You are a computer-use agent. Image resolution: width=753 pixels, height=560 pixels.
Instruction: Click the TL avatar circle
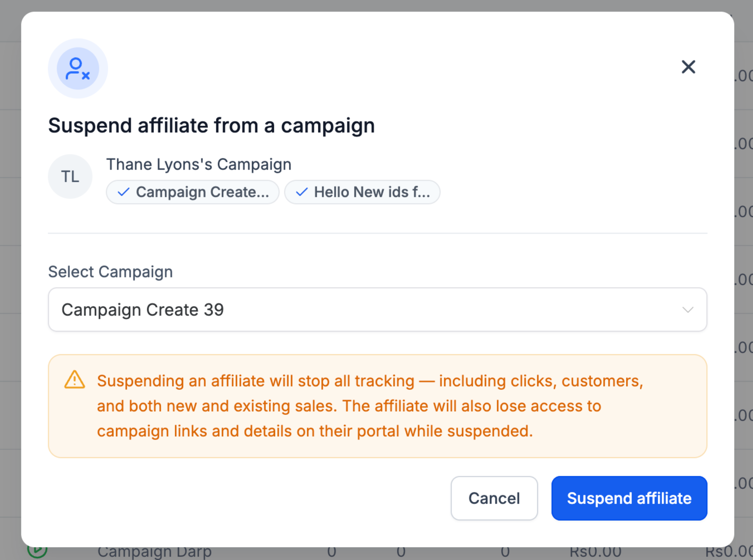(70, 176)
